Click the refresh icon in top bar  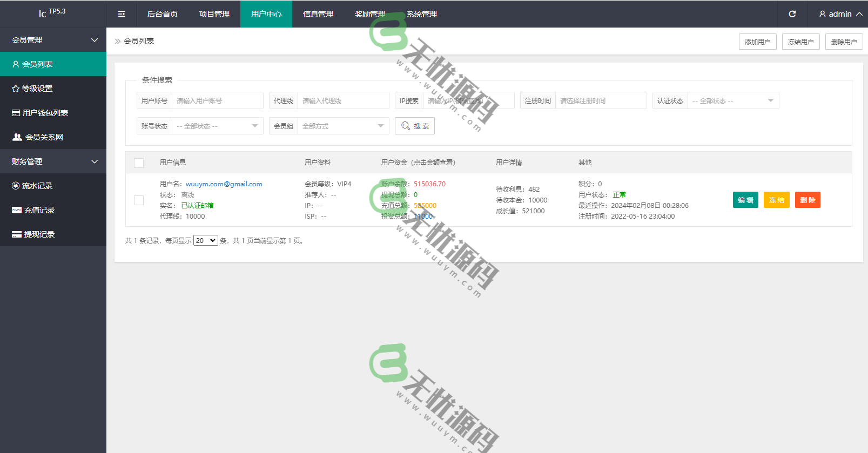click(792, 14)
